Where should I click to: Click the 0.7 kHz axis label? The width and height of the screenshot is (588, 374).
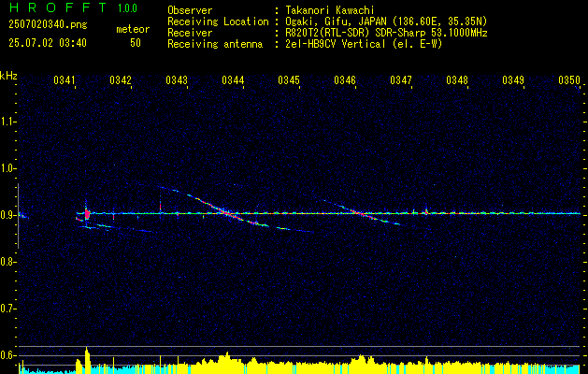click(7, 309)
